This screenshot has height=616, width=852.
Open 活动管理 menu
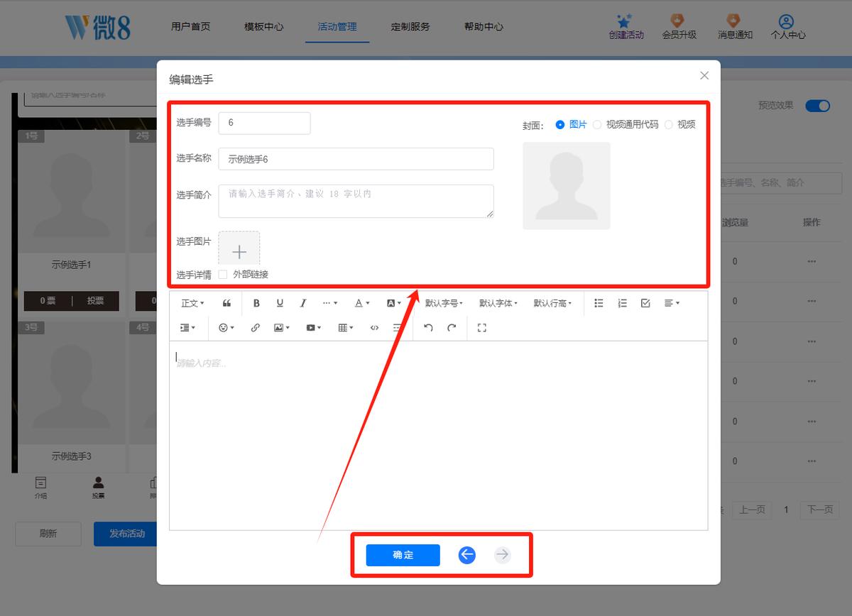point(337,27)
